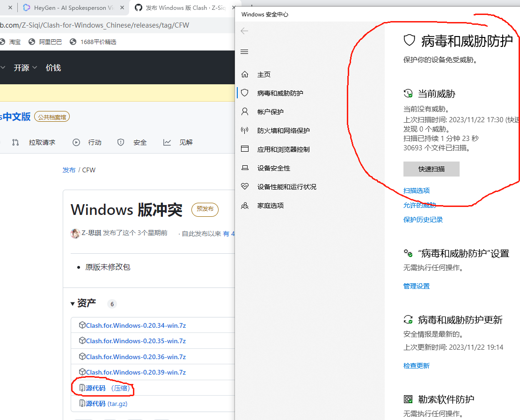Viewport: 520px width, 420px height.
Task: Click the browser address bar URL
Action: pos(95,25)
